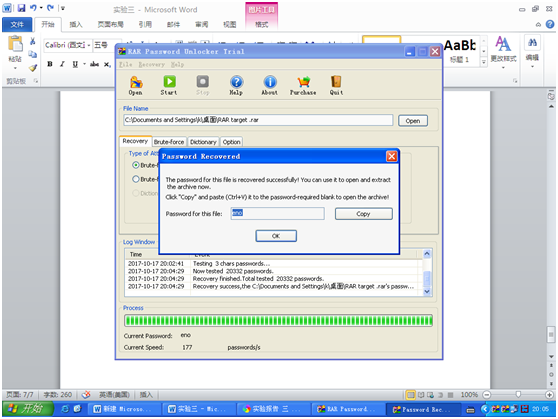558x419 pixels.
Task: Click the Open toolbar icon in RAR Password Unlocker
Action: point(136,85)
